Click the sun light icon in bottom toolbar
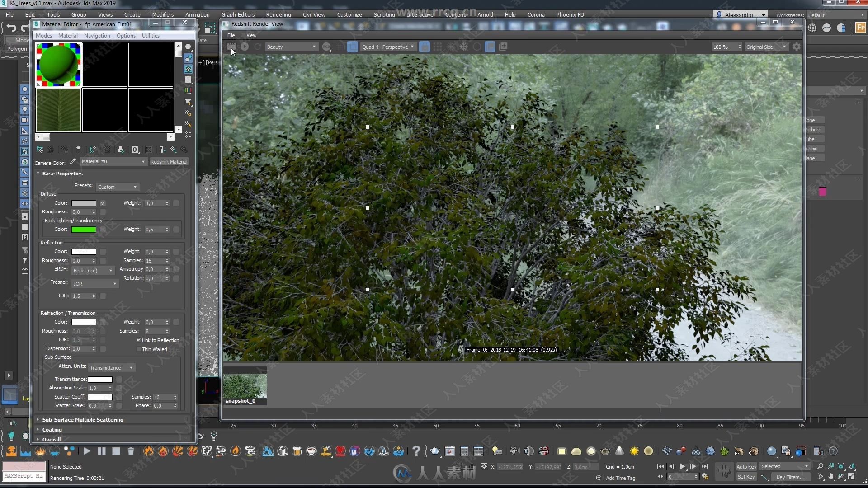 tap(634, 451)
